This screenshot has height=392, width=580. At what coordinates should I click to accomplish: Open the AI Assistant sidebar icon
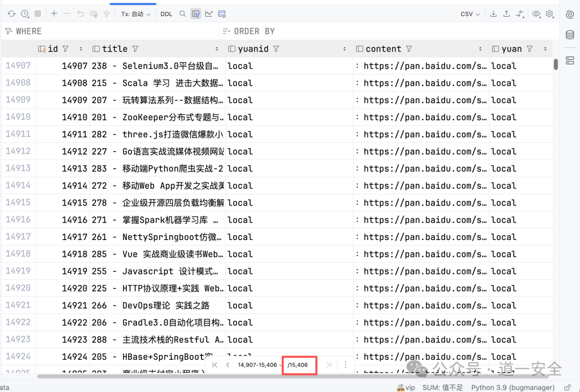click(x=570, y=14)
